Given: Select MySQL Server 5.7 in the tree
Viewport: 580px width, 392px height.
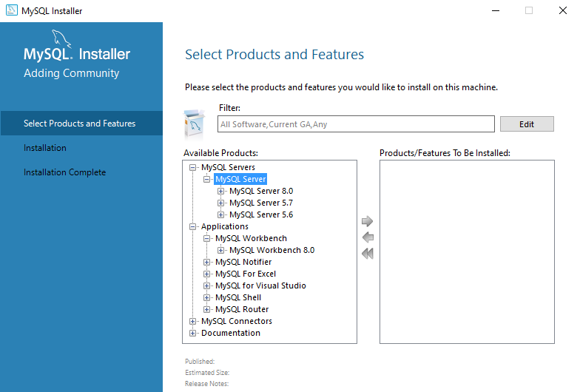Looking at the screenshot, I should [x=261, y=203].
